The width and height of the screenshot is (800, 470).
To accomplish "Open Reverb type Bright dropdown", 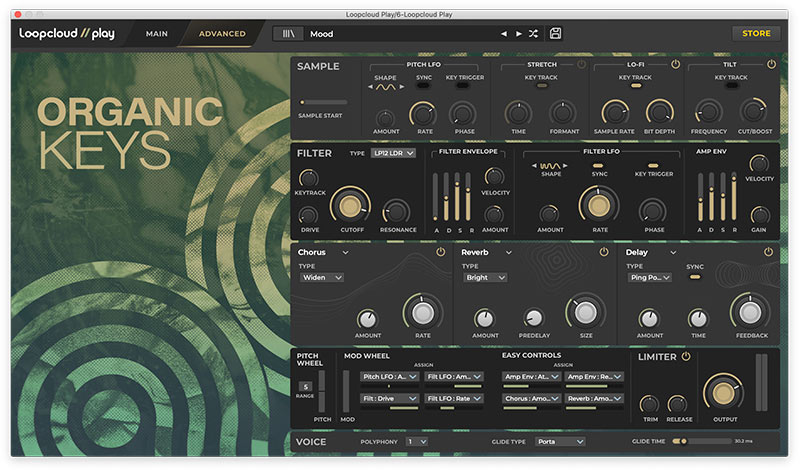I will pyautogui.click(x=485, y=278).
